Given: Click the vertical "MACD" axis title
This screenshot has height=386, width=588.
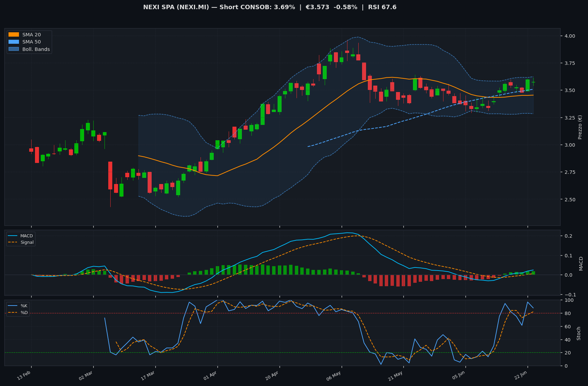Looking at the screenshot, I should tap(581, 263).
